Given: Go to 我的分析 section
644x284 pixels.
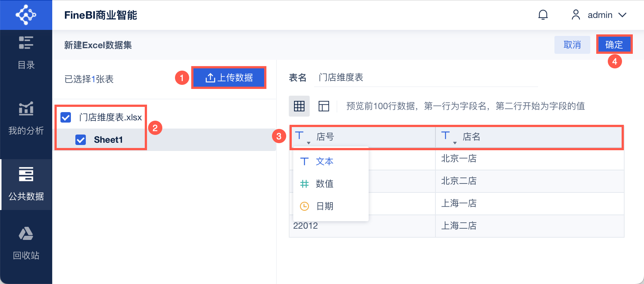Looking at the screenshot, I should (x=26, y=118).
